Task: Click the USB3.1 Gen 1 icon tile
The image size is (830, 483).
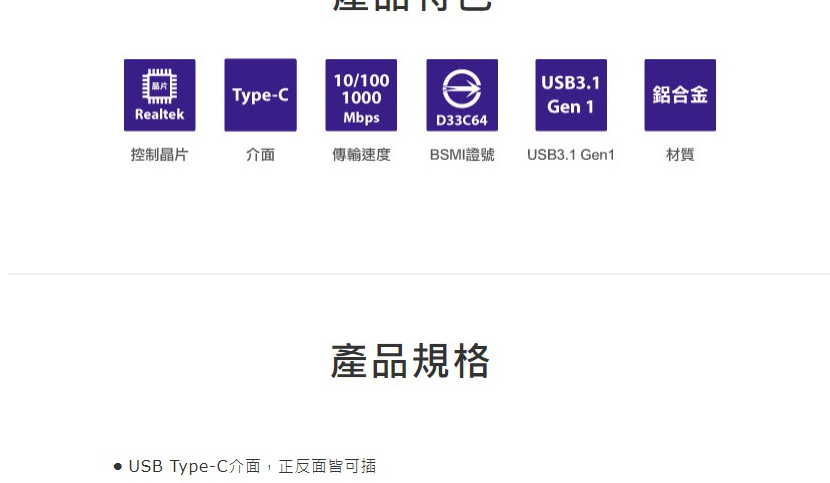Action: tap(571, 95)
